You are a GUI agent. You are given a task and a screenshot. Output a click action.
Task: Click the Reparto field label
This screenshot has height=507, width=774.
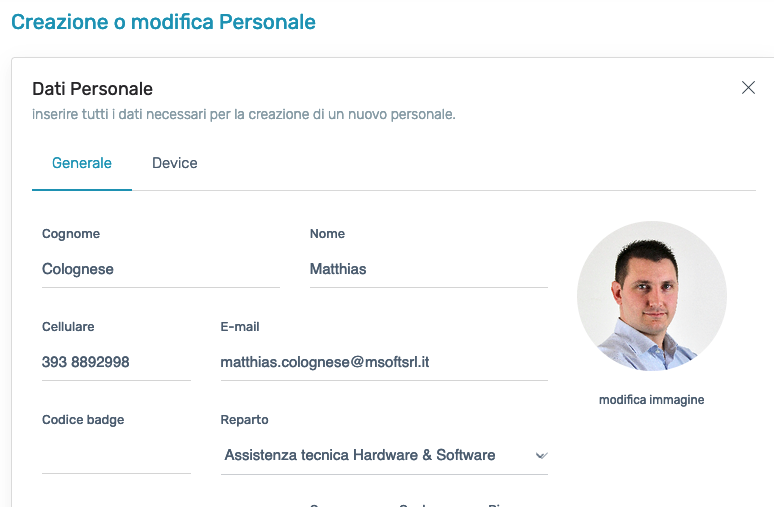click(244, 420)
